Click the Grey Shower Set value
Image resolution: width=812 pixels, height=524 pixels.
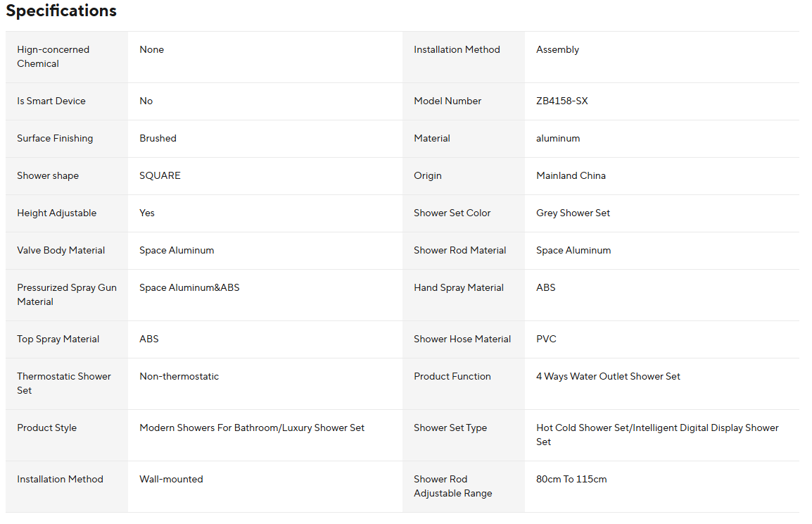point(573,213)
